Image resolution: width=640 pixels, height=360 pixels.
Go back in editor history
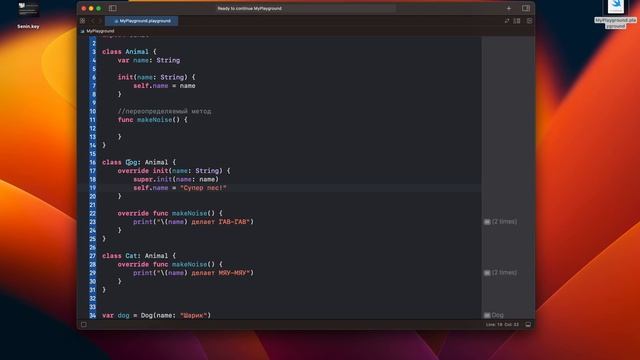click(x=93, y=20)
